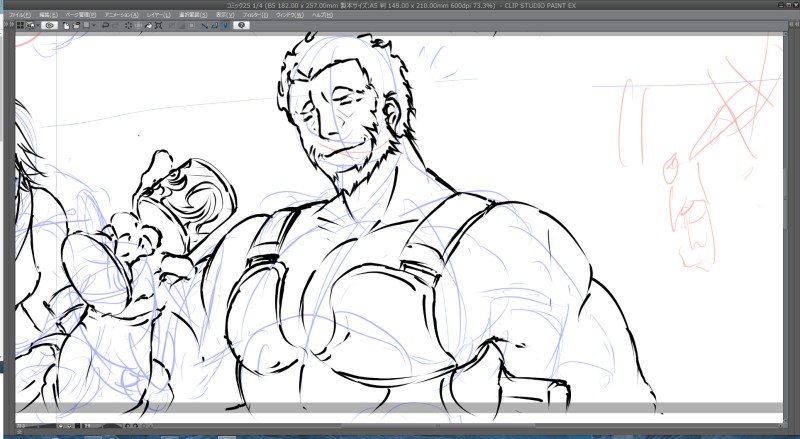Adjust the canvas rotation slider

tap(108, 426)
